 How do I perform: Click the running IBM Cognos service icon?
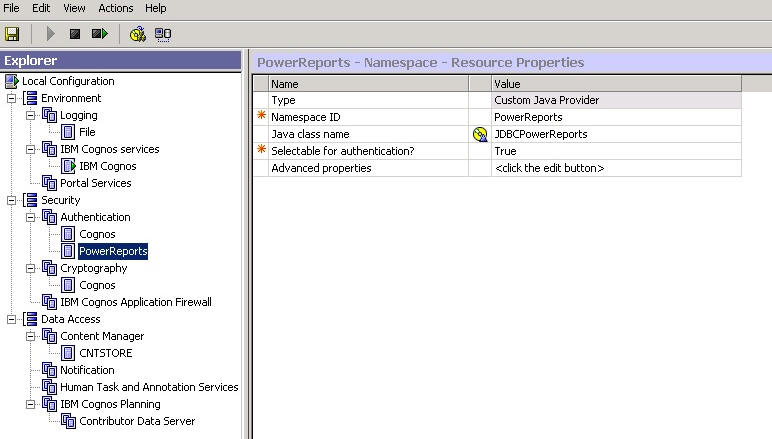(68, 166)
